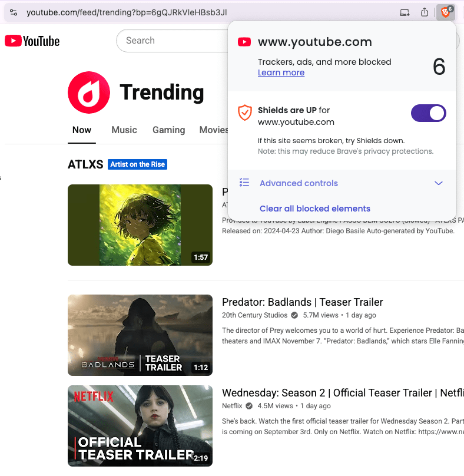Visit the Netflix channel link
This screenshot has height=476, width=464.
tap(232, 406)
